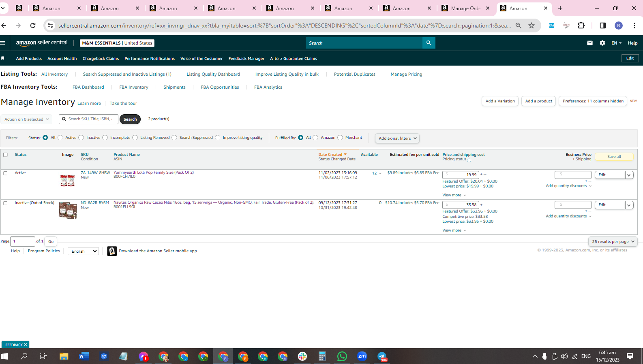Click the FBA extension icon in toolbar
643x364 pixels.
[552, 26]
